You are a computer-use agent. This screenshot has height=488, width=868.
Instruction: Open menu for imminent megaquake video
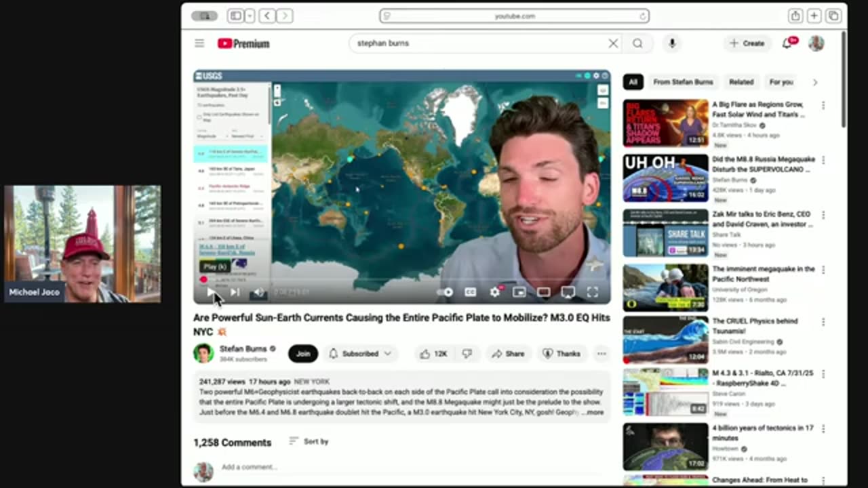tap(823, 270)
